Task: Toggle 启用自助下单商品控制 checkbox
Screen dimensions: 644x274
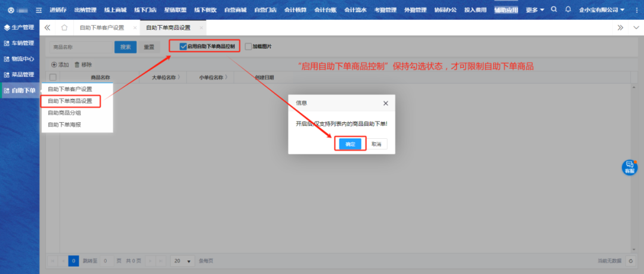Action: [x=183, y=46]
